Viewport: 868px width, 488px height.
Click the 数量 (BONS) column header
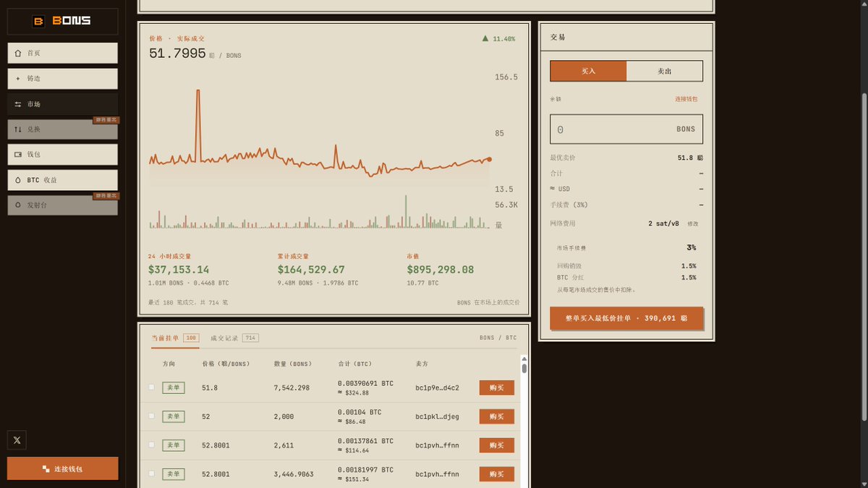pyautogui.click(x=293, y=364)
